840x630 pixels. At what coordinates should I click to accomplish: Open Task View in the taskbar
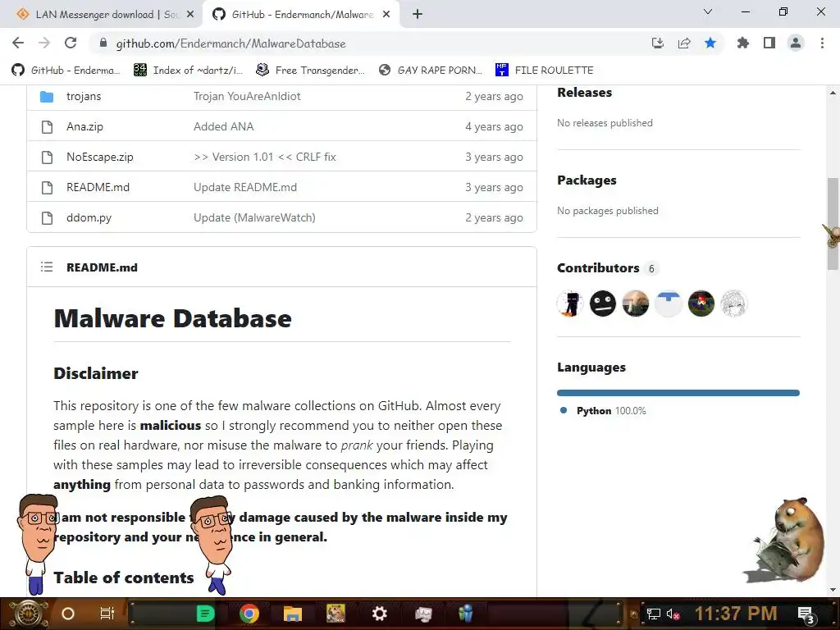pyautogui.click(x=107, y=614)
